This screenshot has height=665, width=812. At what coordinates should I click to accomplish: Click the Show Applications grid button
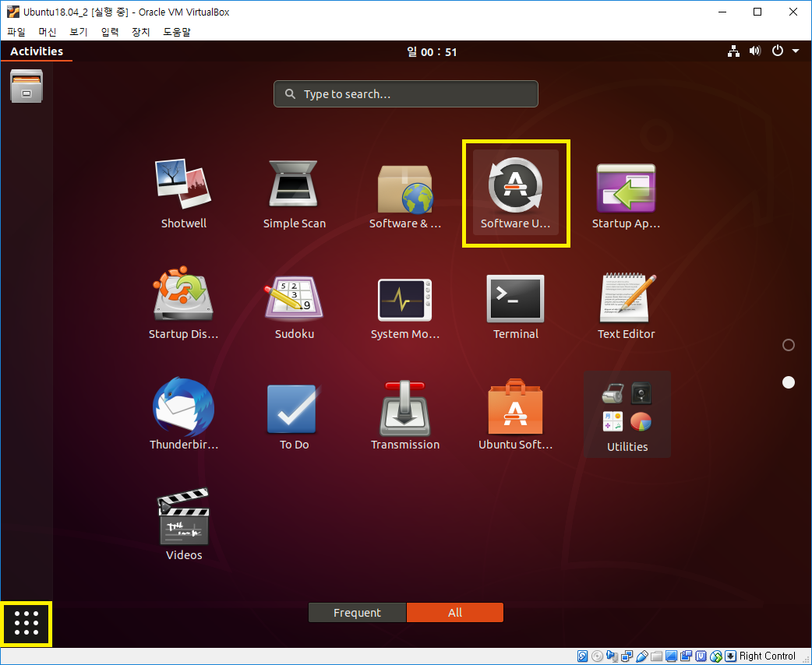[x=26, y=624]
